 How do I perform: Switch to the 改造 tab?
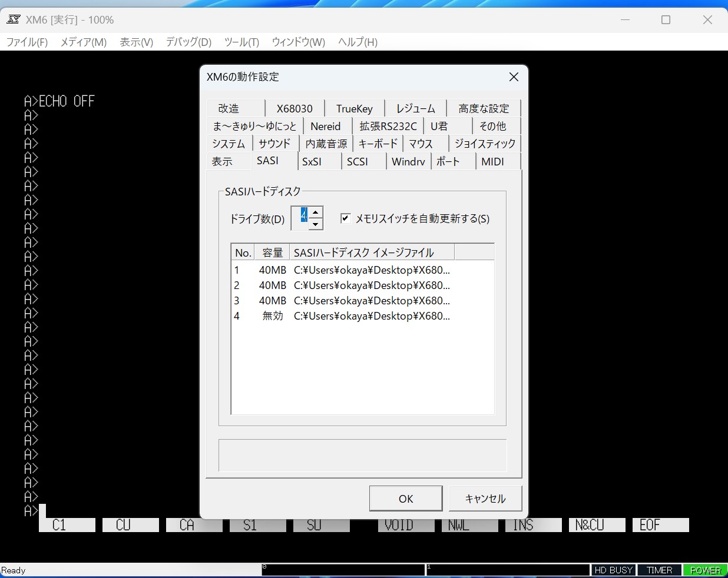point(236,108)
